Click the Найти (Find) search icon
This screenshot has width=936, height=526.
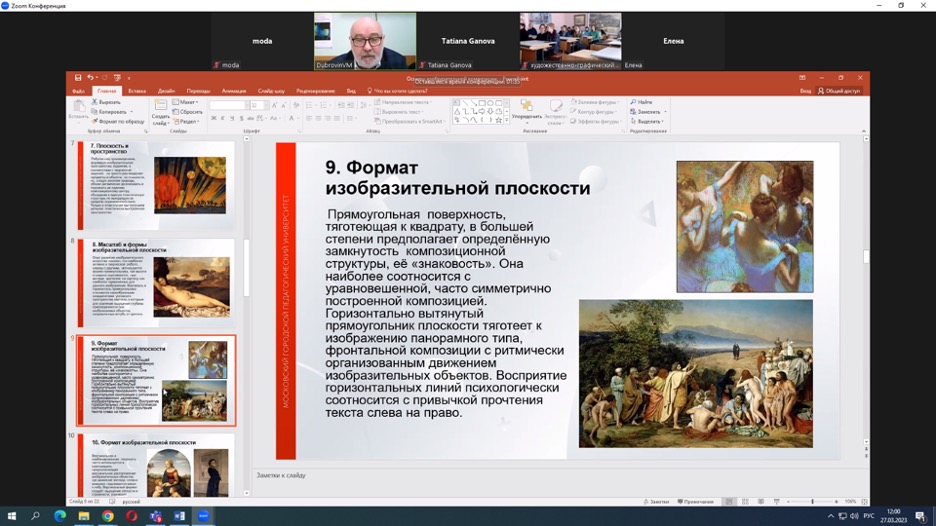[x=634, y=102]
